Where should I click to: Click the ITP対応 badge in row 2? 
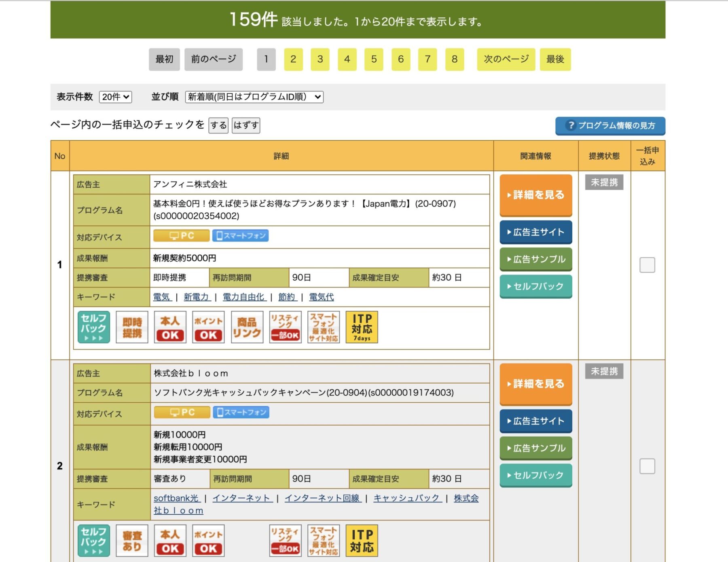tap(362, 541)
